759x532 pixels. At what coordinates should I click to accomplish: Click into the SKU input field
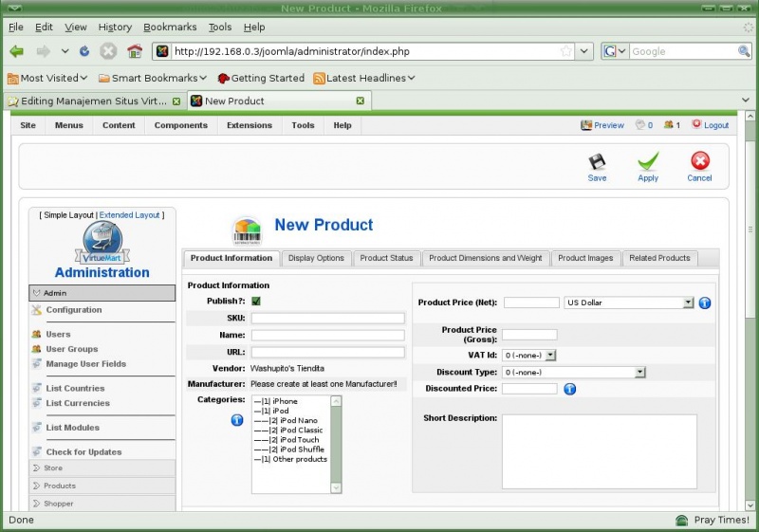[327, 319]
